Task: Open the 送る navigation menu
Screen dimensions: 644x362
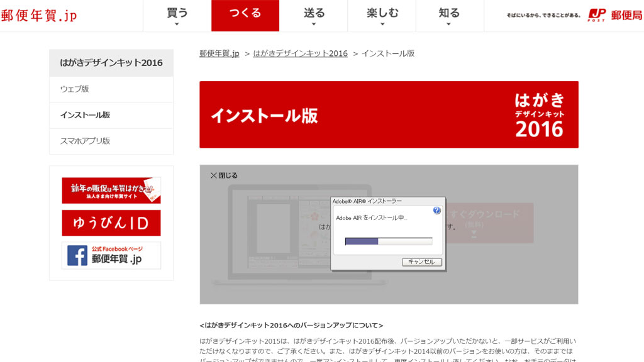Action: pyautogui.click(x=314, y=16)
